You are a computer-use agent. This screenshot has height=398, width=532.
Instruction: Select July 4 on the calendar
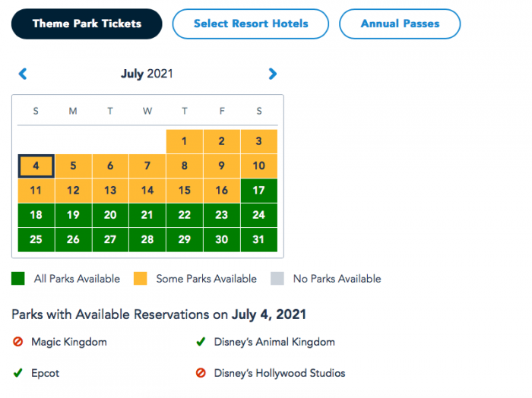(x=36, y=166)
